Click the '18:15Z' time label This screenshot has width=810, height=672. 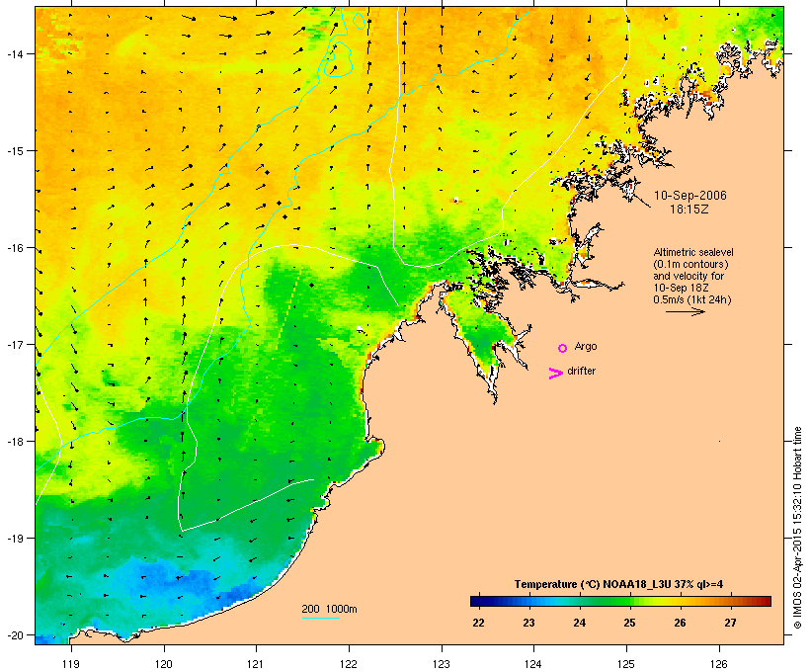(x=689, y=210)
